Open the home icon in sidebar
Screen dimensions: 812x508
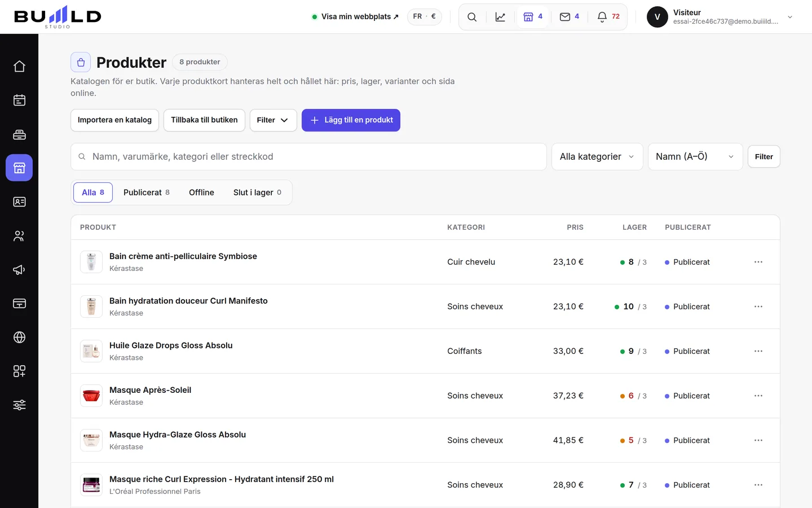(x=19, y=67)
